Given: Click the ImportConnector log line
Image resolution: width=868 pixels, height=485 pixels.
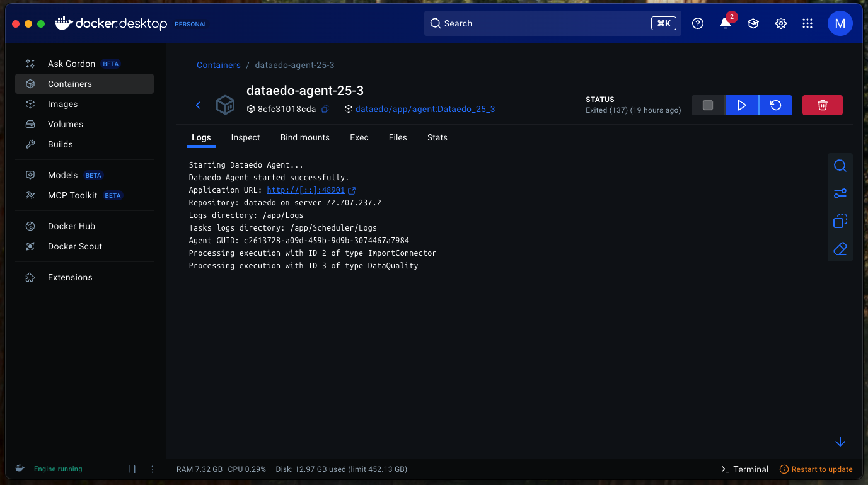Looking at the screenshot, I should tap(313, 253).
